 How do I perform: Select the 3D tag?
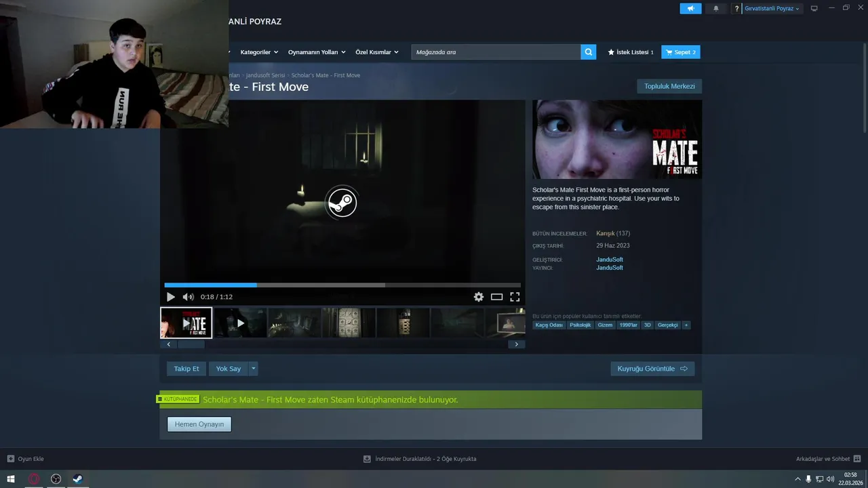pyautogui.click(x=647, y=325)
